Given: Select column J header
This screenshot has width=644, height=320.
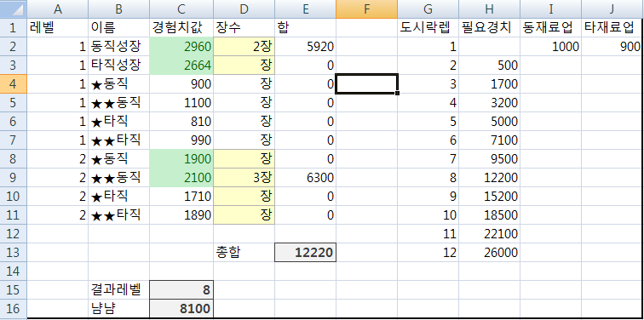Looking at the screenshot, I should point(612,9).
